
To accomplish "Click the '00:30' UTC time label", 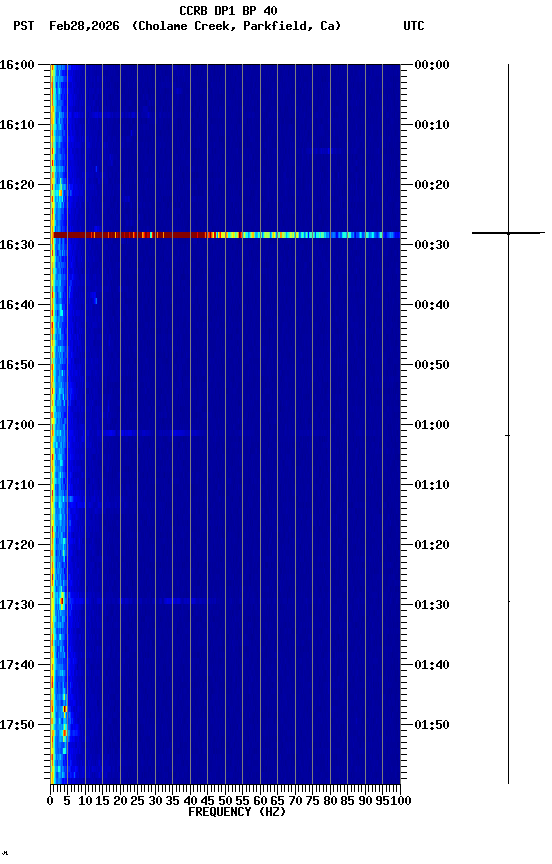I will point(432,245).
